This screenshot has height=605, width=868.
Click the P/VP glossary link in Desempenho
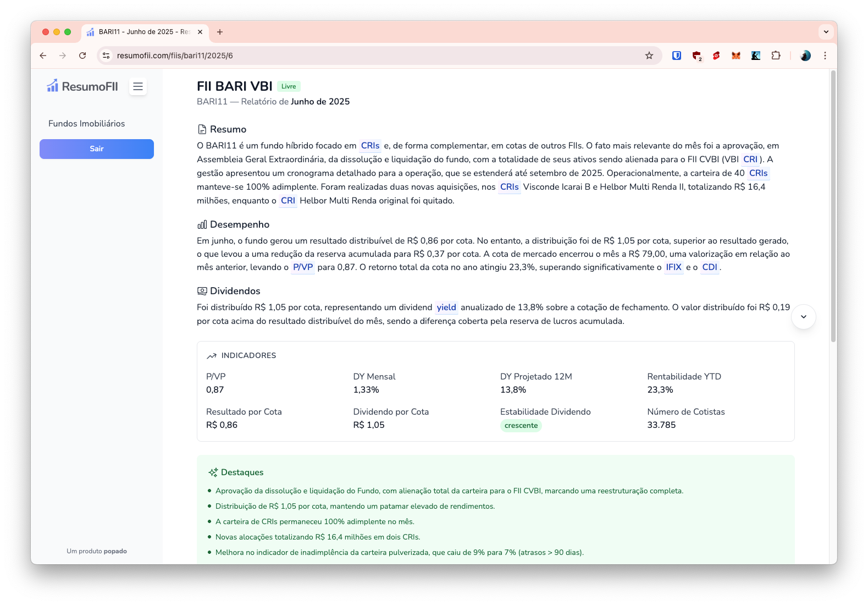tap(303, 267)
